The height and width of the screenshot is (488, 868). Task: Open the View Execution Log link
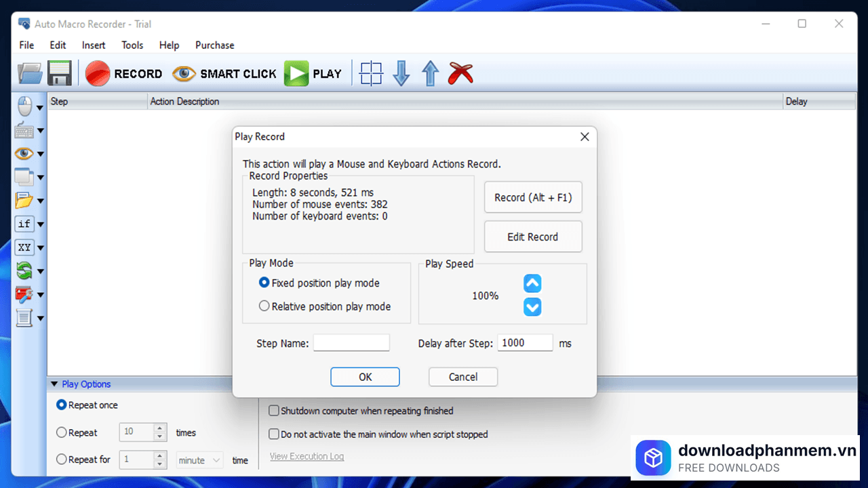pos(307,456)
